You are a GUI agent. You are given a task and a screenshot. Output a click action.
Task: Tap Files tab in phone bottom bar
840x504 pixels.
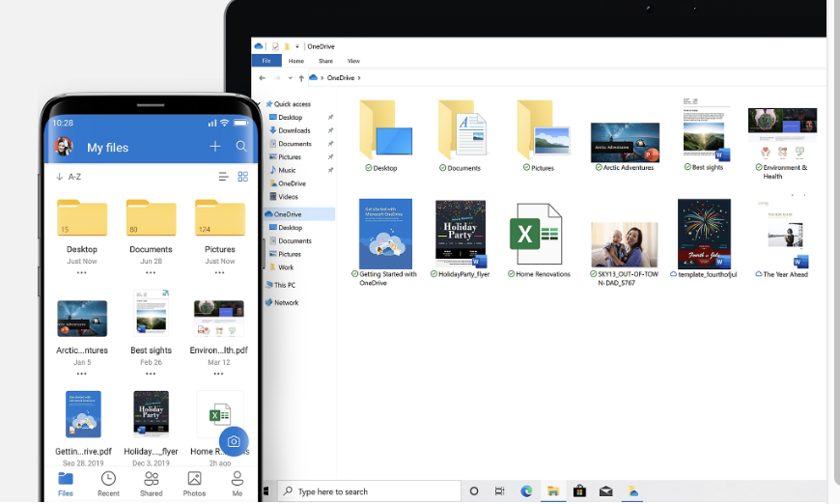66,484
